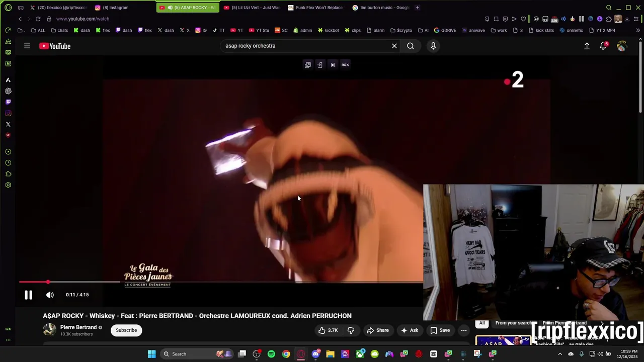
Task: Open Pierre Bertrand channel name link
Action: click(78, 327)
